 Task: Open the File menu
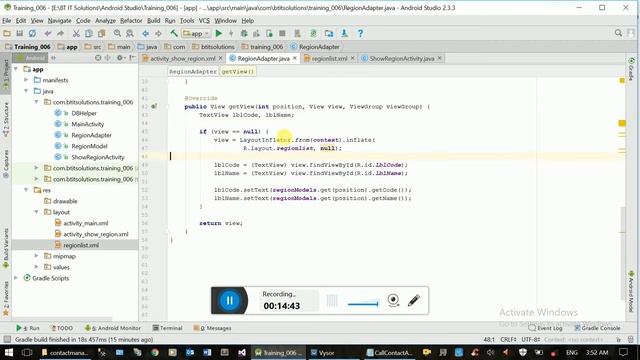coord(7,20)
